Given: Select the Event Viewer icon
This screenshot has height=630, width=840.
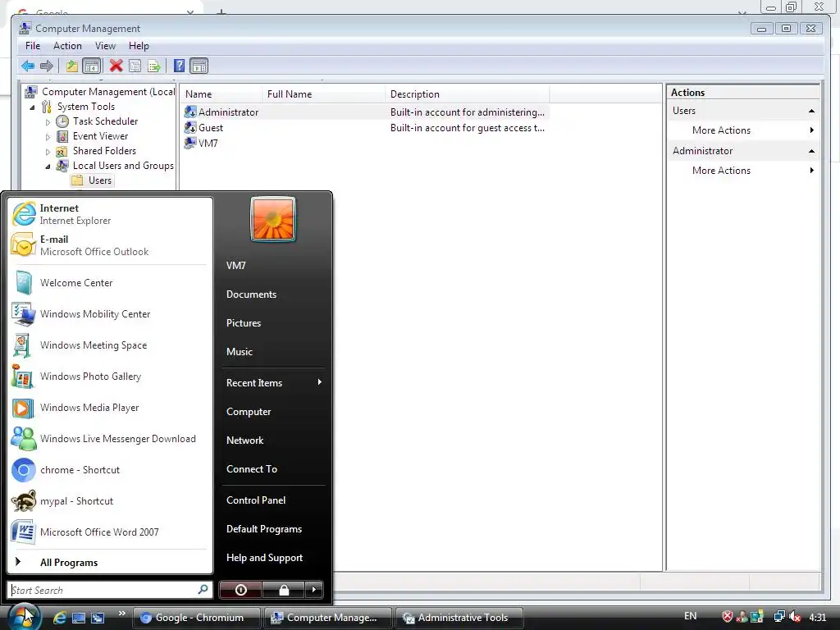Looking at the screenshot, I should click(x=62, y=137).
